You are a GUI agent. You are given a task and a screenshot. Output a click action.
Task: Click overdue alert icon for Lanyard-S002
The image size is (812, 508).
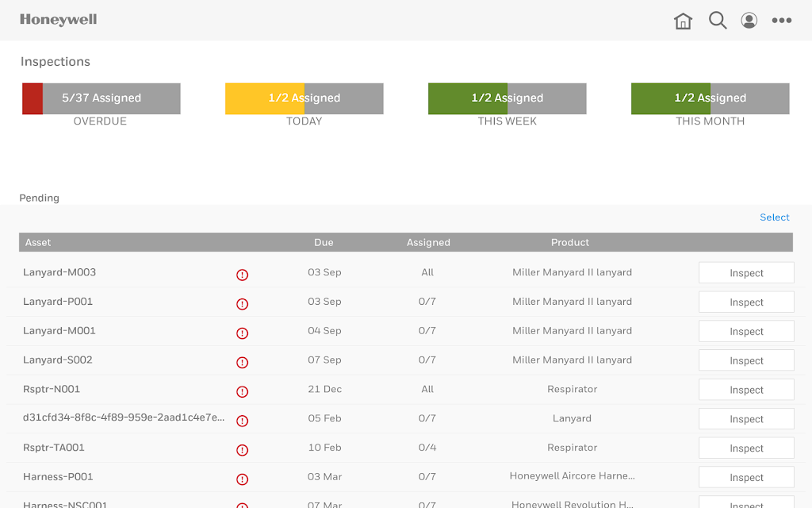[x=243, y=362]
